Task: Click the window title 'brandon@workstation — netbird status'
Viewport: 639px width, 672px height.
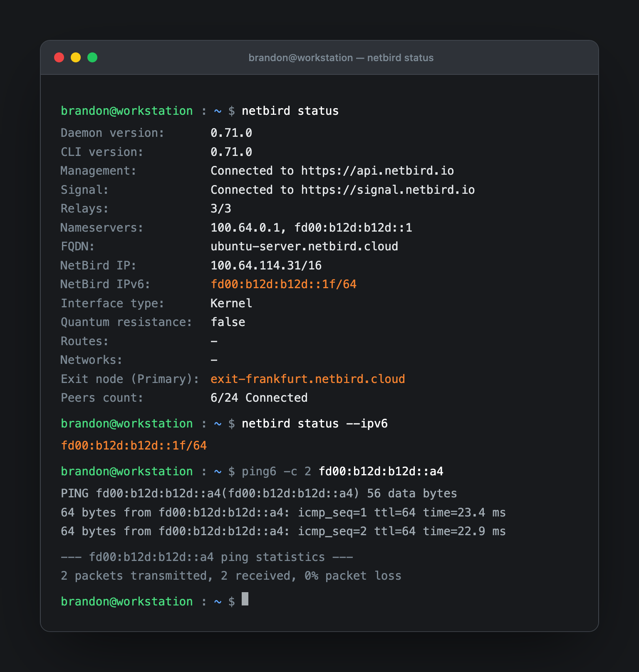Action: tap(341, 58)
